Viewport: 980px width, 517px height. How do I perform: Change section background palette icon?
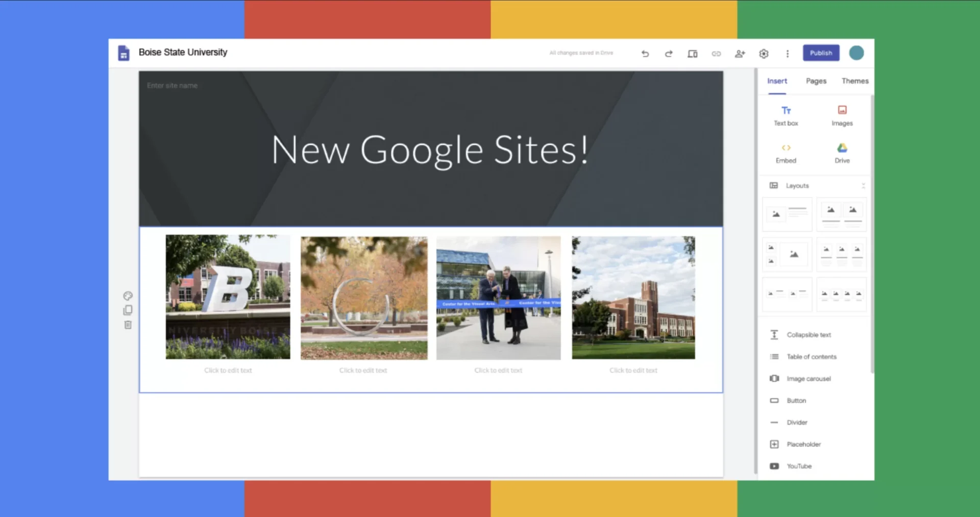[128, 296]
